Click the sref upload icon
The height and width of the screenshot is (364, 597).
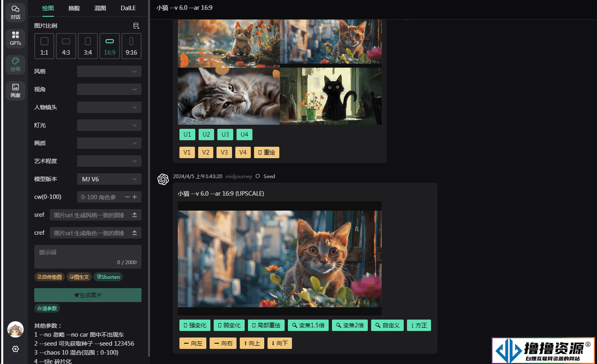(x=135, y=215)
